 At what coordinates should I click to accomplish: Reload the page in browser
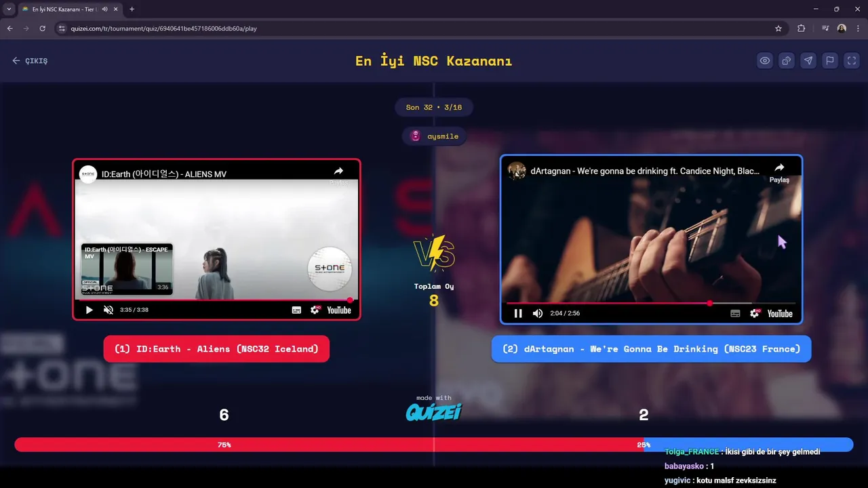[x=42, y=28]
